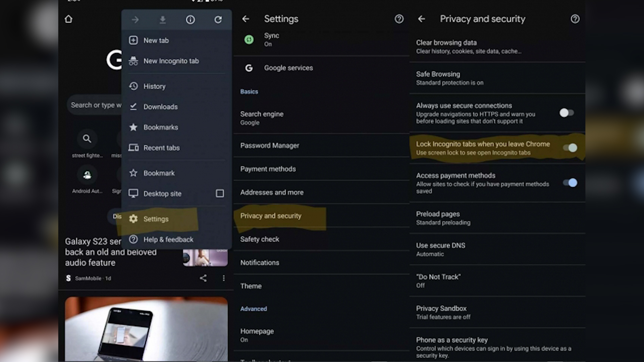Tap the reload icon in the menu
This screenshot has height=362, width=644.
[x=218, y=20]
